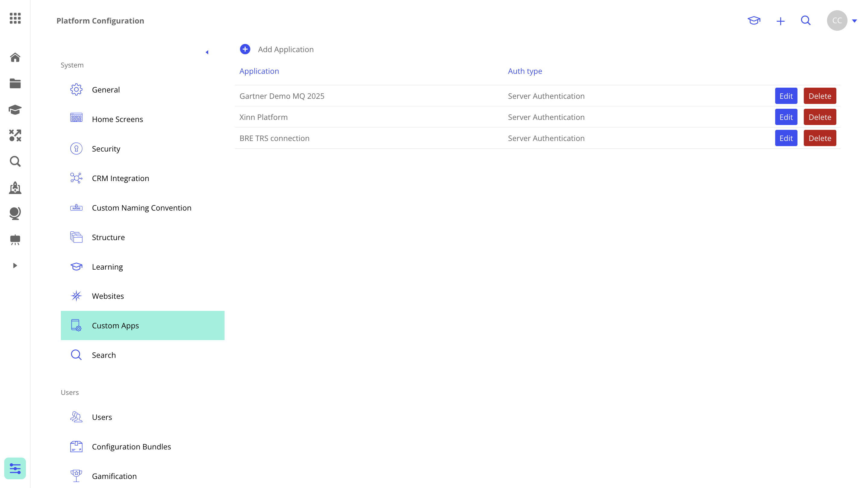Screen dimensions: 868x488
Task: Open Websites menu item
Action: [143, 296]
